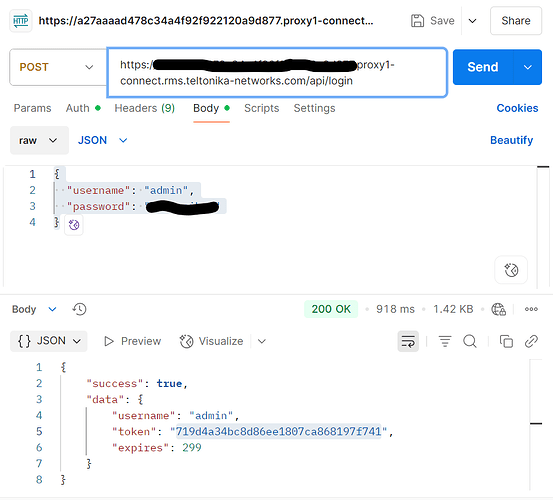
Task: Open the Scripts tab
Action: (x=261, y=108)
